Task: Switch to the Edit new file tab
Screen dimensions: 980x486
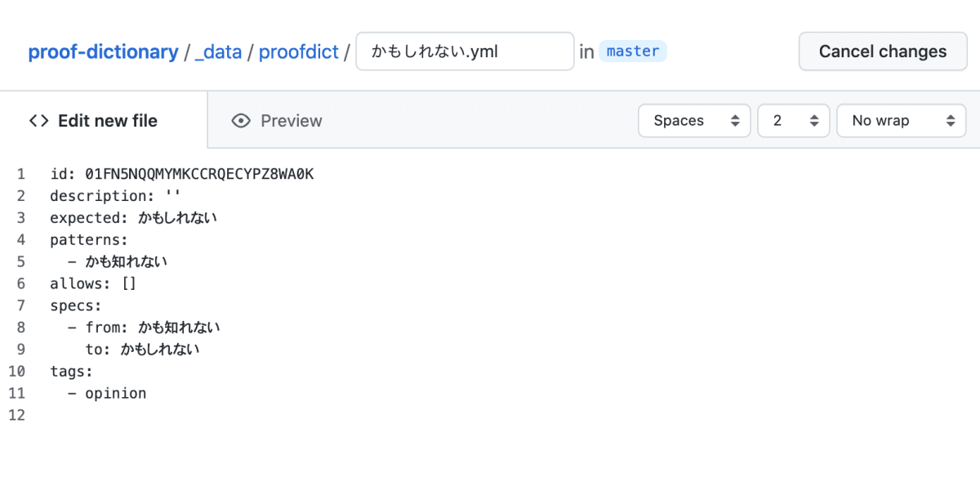Action: click(x=94, y=121)
